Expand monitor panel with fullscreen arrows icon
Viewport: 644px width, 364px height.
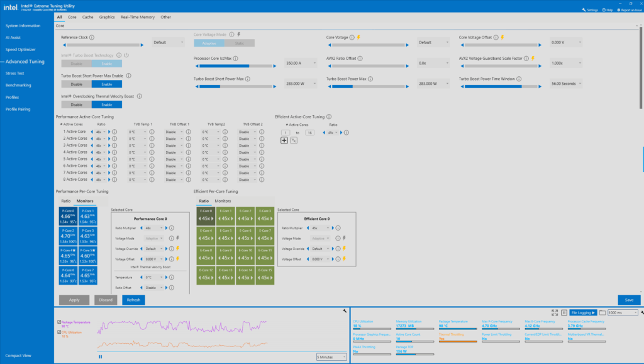pyautogui.click(x=555, y=312)
